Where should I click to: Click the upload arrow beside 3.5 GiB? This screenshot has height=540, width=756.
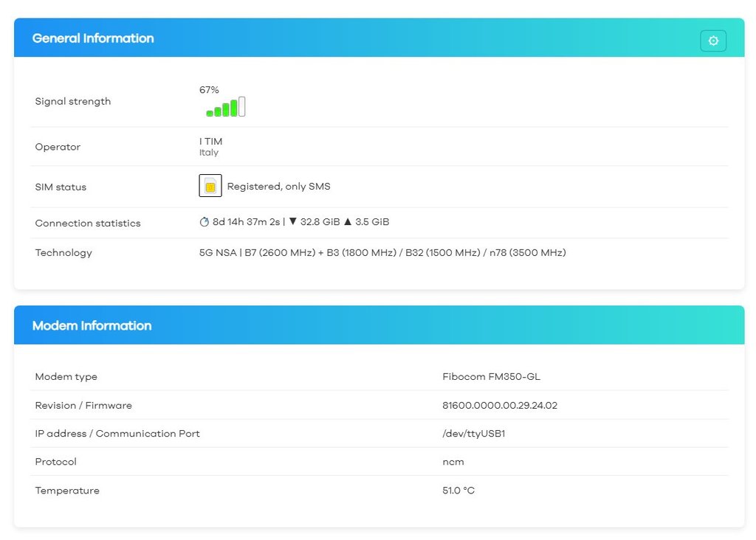click(x=347, y=222)
